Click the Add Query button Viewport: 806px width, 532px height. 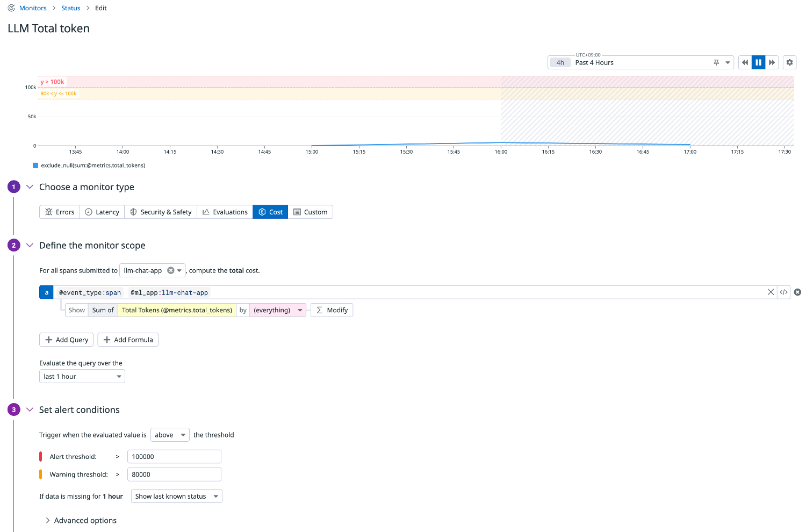point(67,340)
